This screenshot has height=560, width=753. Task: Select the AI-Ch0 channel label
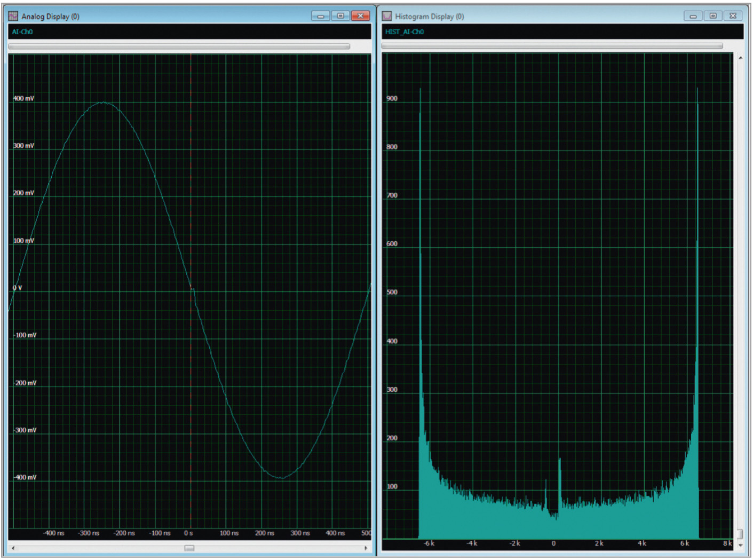[22, 32]
